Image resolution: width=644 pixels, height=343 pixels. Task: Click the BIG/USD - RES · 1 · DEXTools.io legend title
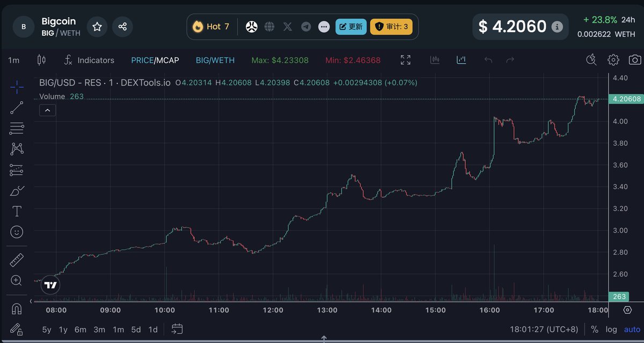pyautogui.click(x=105, y=83)
